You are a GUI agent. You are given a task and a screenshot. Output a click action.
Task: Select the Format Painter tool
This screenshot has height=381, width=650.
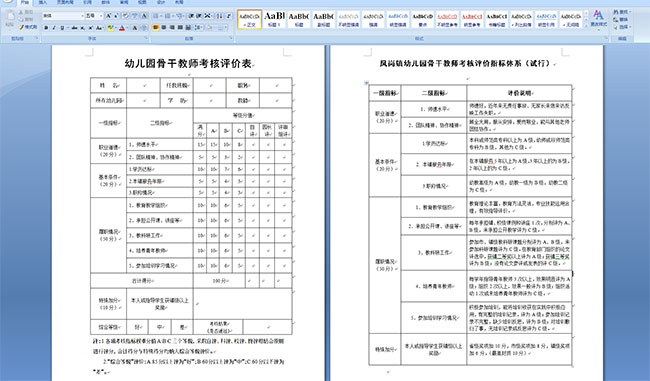coord(28,27)
